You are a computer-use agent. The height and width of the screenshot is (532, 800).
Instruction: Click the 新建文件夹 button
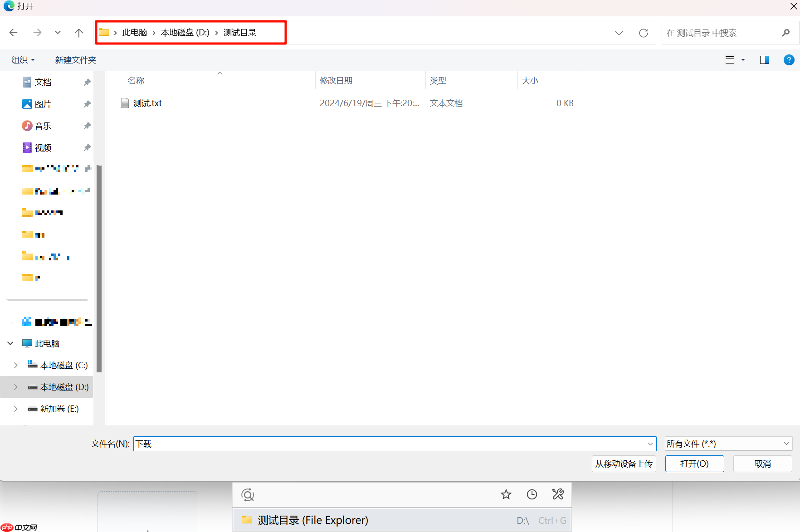click(x=75, y=59)
